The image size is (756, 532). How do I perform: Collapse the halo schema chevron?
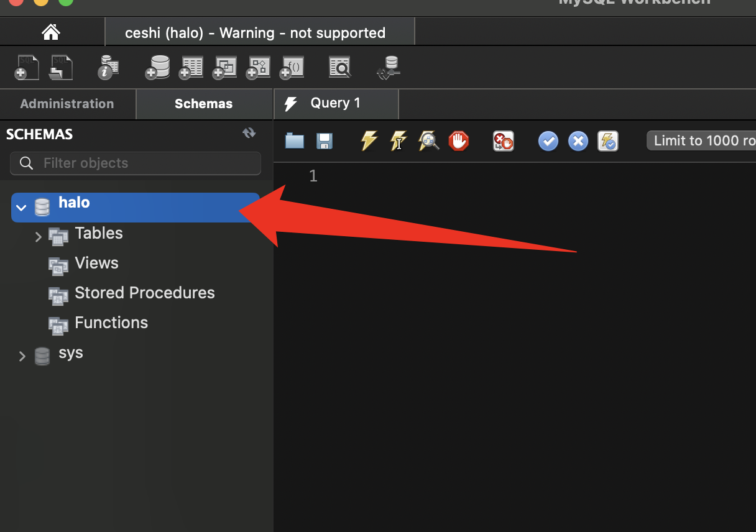click(22, 208)
